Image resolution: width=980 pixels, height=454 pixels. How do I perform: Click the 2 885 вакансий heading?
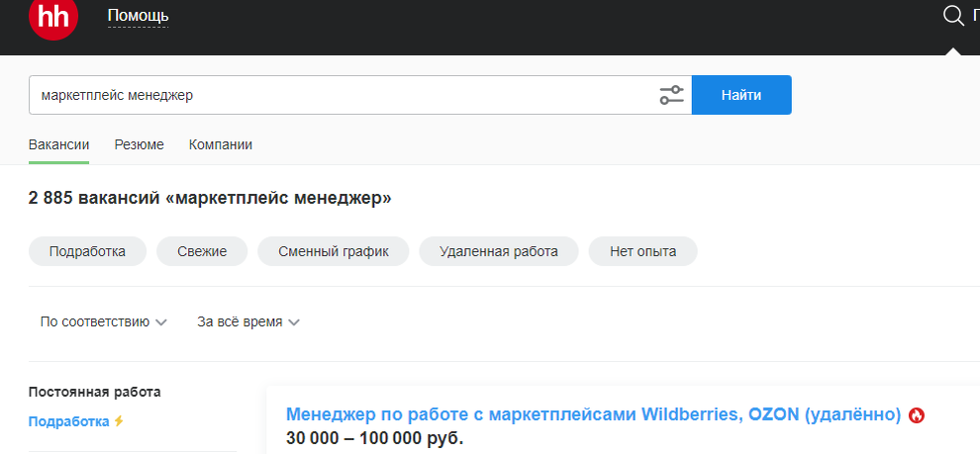point(210,199)
